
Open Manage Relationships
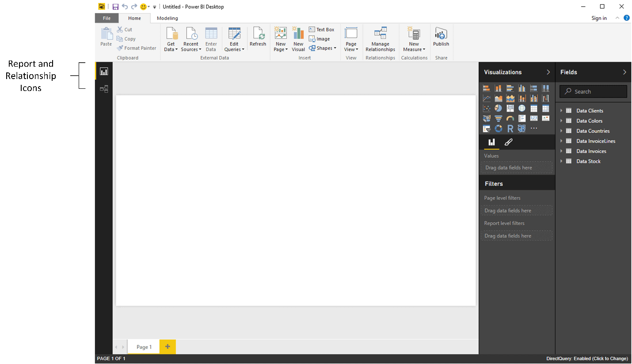380,39
